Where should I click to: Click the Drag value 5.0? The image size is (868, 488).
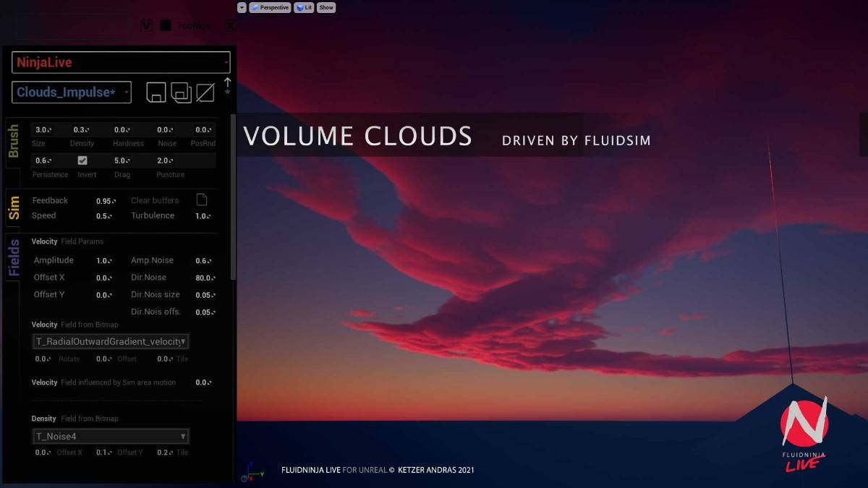click(x=122, y=160)
